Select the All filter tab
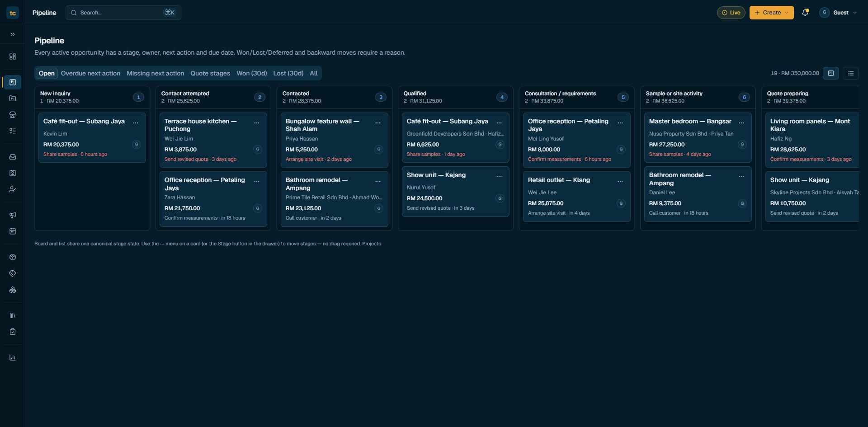The image size is (868, 427). click(314, 73)
